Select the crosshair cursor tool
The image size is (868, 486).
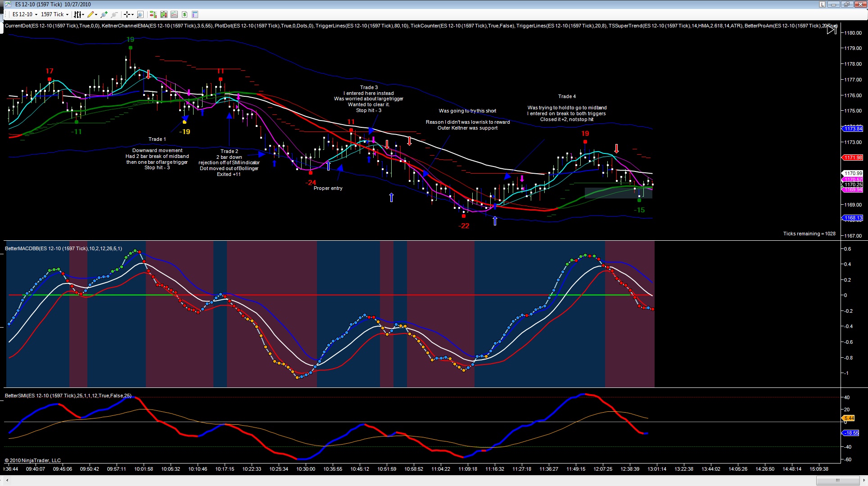coord(127,14)
